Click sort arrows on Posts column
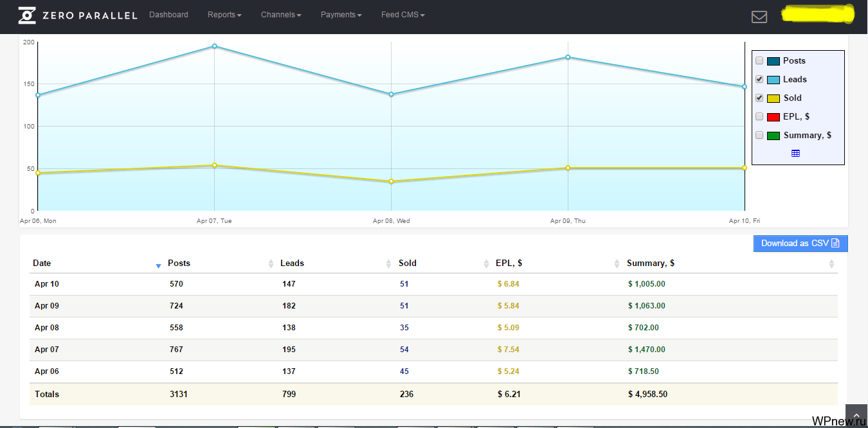868x428 pixels. click(x=271, y=263)
